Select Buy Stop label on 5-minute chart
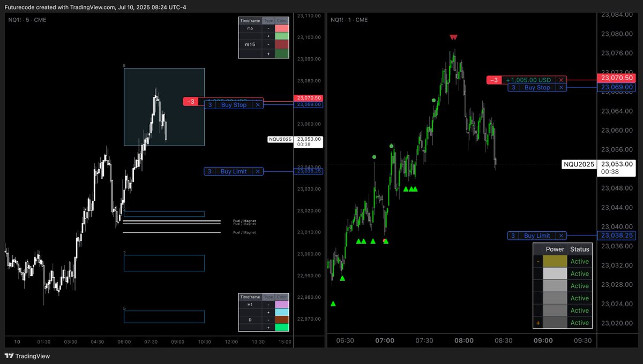This screenshot has height=364, width=643. click(234, 105)
